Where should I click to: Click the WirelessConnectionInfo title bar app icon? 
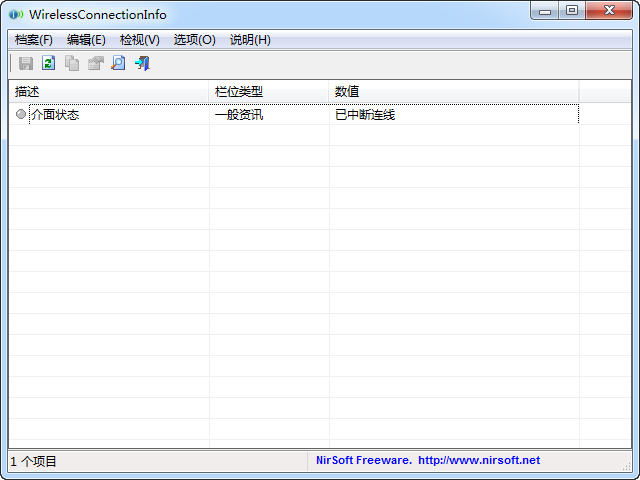[16, 15]
